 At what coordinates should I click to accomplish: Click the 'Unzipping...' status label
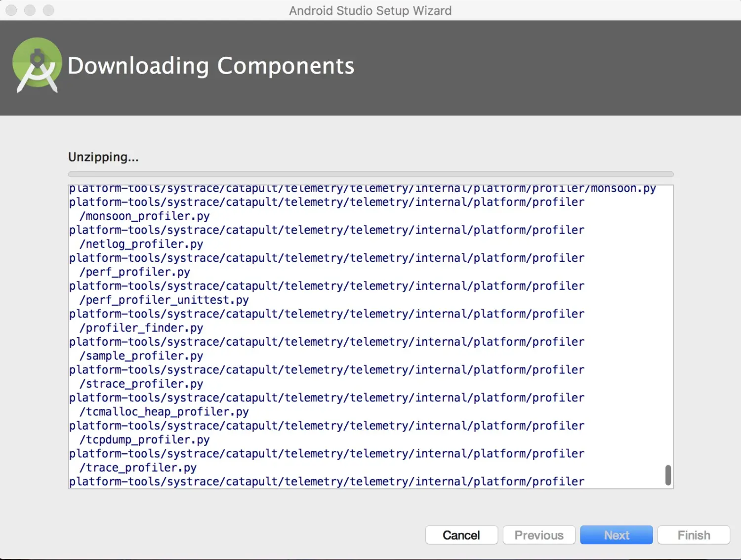pyautogui.click(x=103, y=157)
